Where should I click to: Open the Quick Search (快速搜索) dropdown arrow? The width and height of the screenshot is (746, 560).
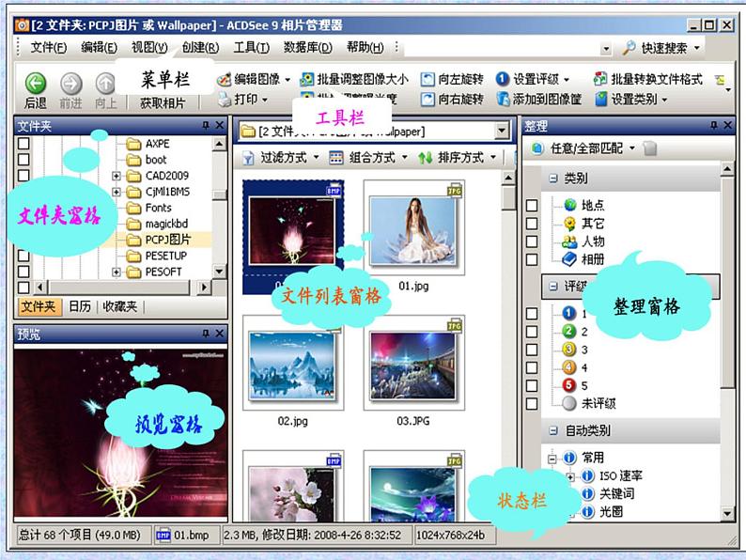697,48
